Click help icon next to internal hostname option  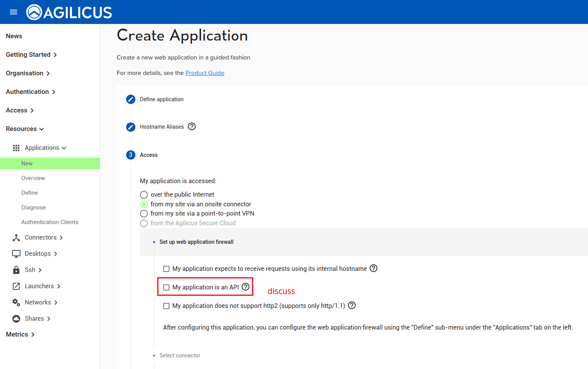click(x=373, y=268)
